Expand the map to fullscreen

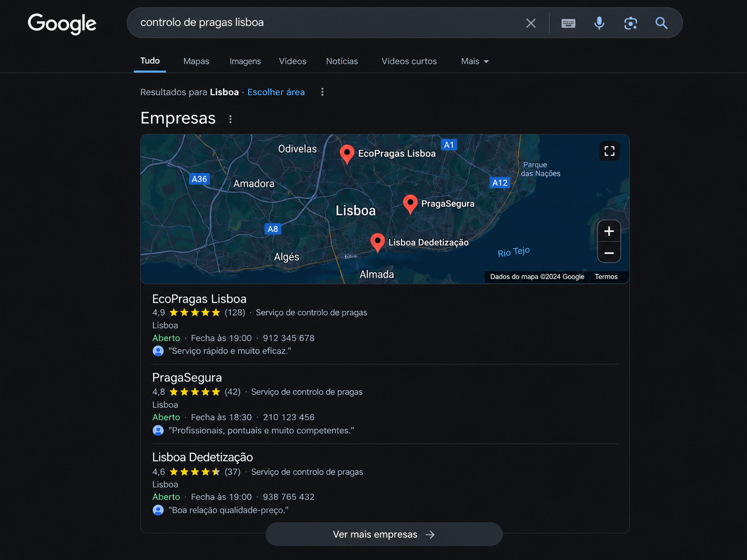pyautogui.click(x=609, y=151)
